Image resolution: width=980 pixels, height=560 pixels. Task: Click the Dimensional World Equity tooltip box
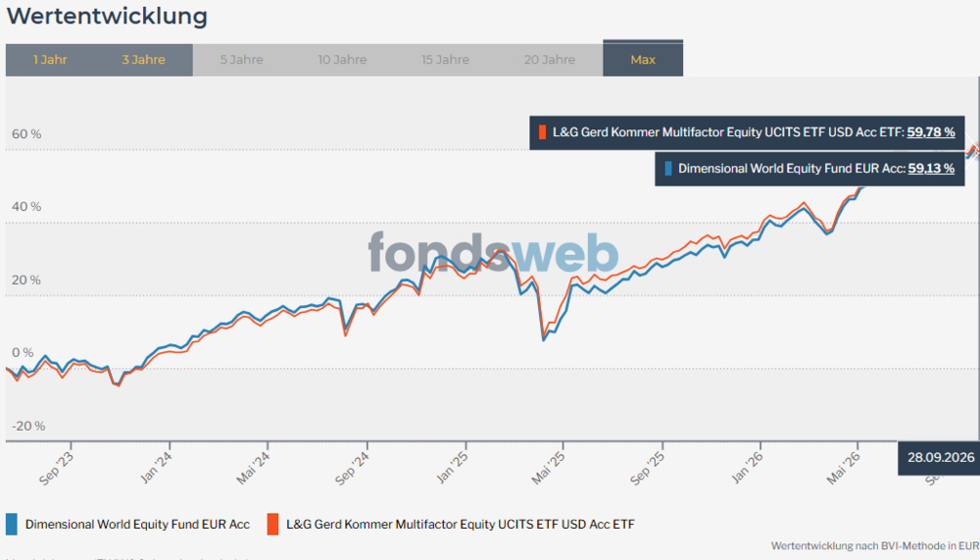click(809, 169)
